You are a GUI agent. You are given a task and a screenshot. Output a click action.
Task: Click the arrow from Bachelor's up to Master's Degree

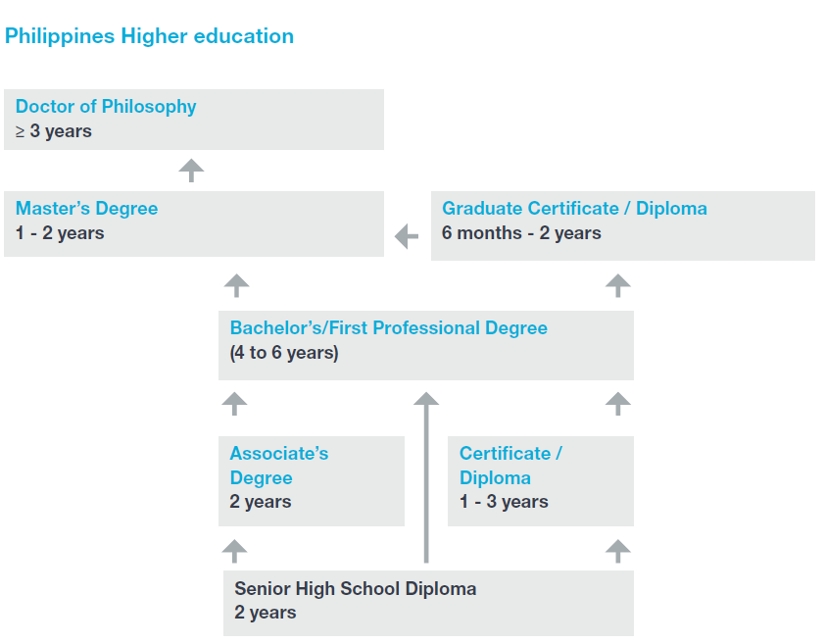[x=236, y=285]
